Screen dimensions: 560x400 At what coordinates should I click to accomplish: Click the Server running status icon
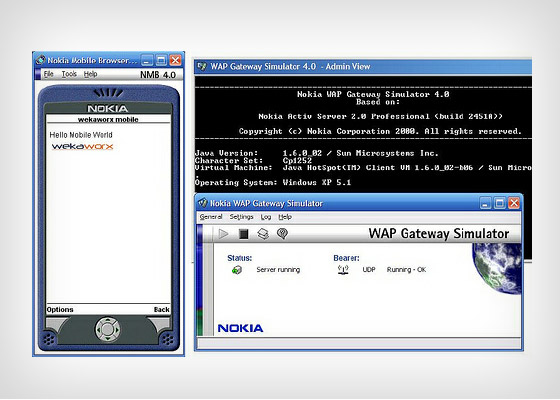point(237,270)
